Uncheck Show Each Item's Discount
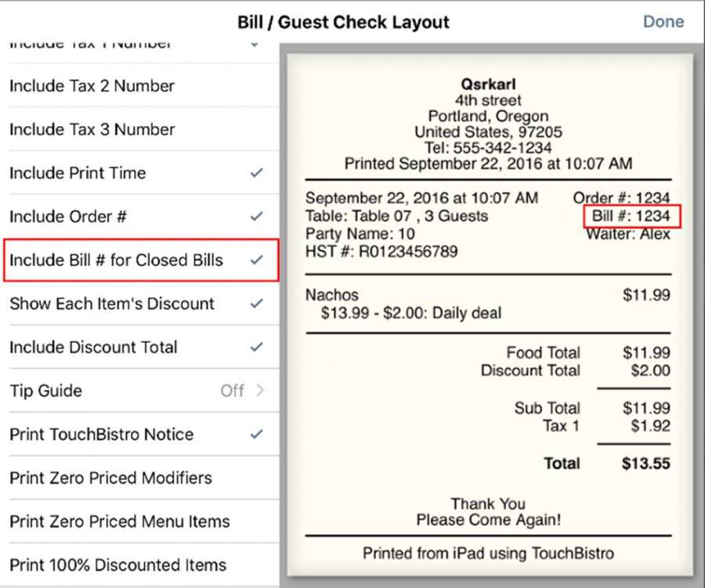 (256, 304)
